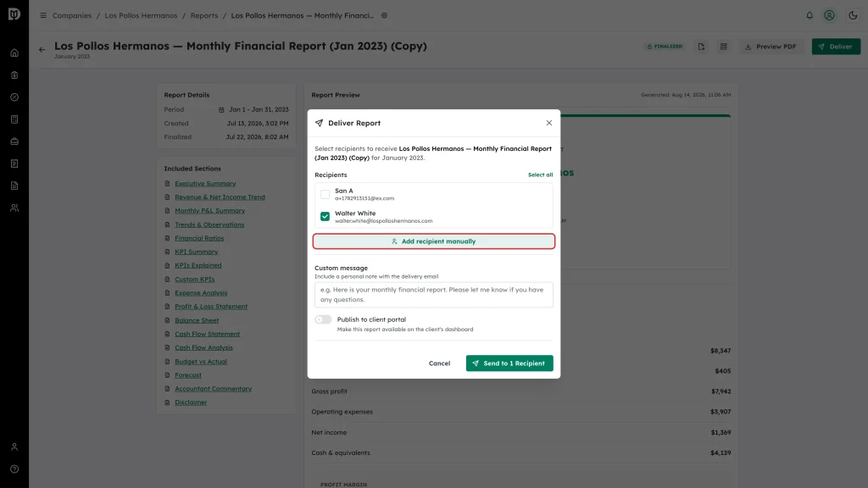This screenshot has width=868, height=488.
Task: Click Add recipient manually button
Action: (434, 241)
